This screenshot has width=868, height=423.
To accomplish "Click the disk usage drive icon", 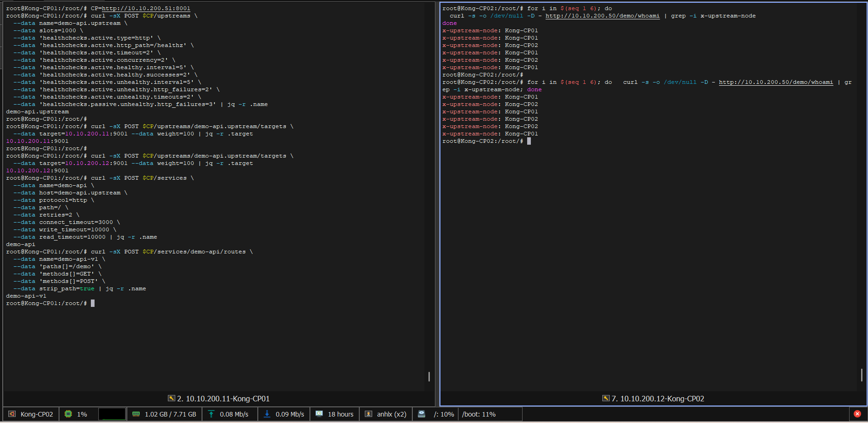I will pyautogui.click(x=422, y=414).
